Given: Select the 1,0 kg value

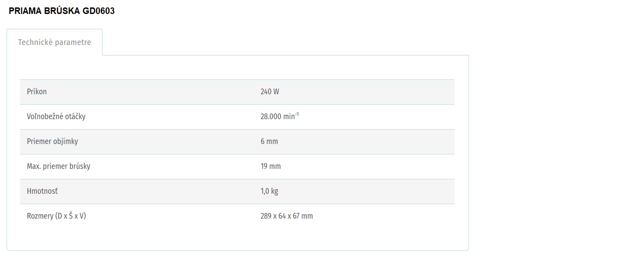Looking at the screenshot, I should [x=269, y=191].
